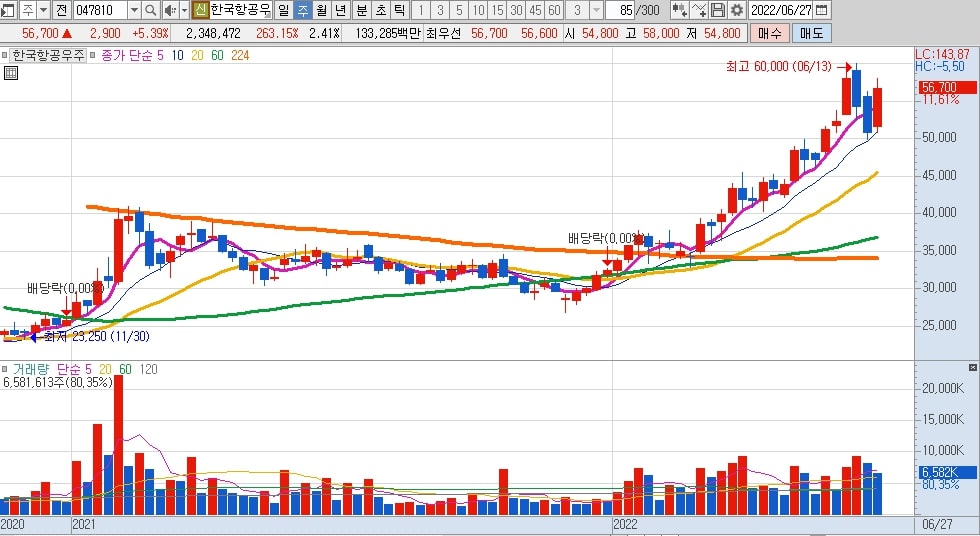
Task: Click the save chart floppy icon
Action: (x=718, y=10)
